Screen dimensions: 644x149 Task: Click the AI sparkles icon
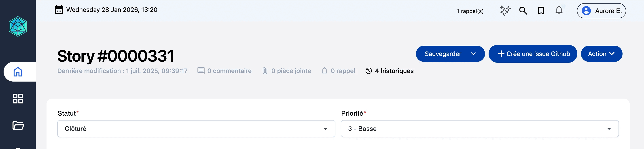pos(505,11)
